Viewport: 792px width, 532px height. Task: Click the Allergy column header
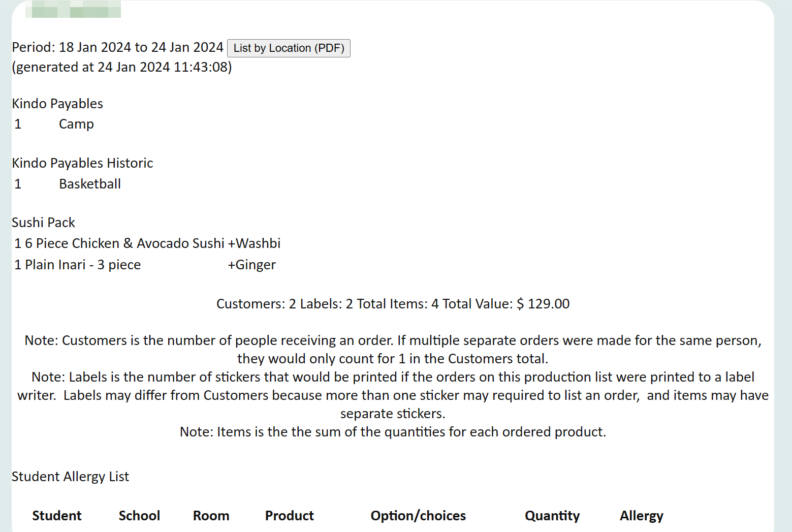[641, 516]
